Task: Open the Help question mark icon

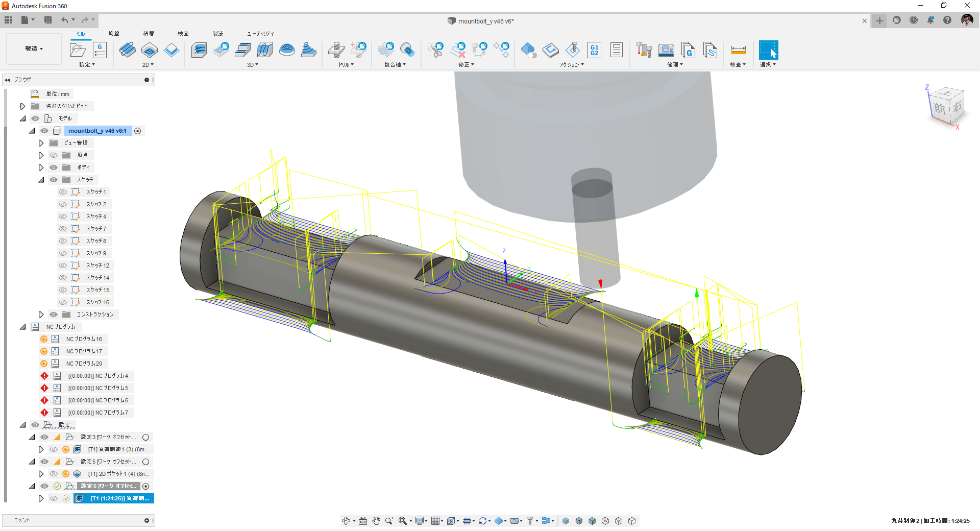Action: click(x=947, y=20)
